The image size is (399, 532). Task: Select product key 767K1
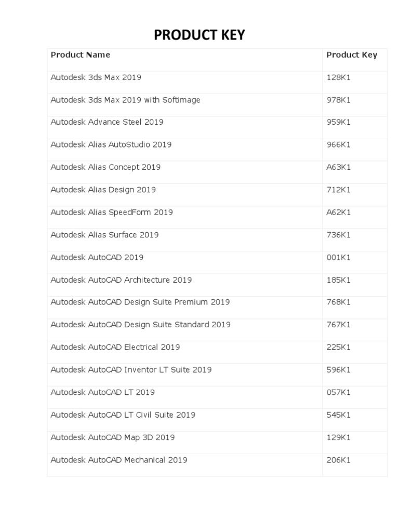tap(338, 325)
